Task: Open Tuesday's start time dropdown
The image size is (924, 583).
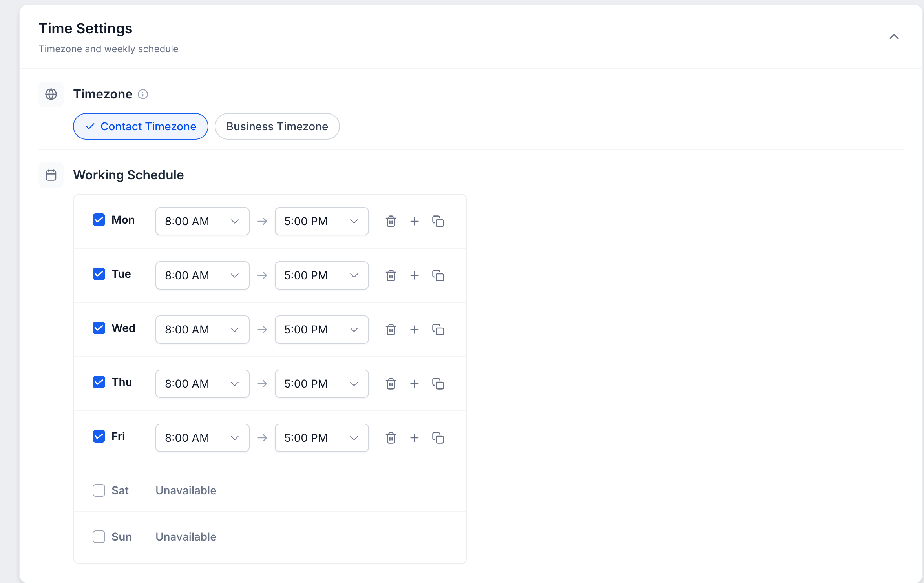Action: click(x=203, y=275)
